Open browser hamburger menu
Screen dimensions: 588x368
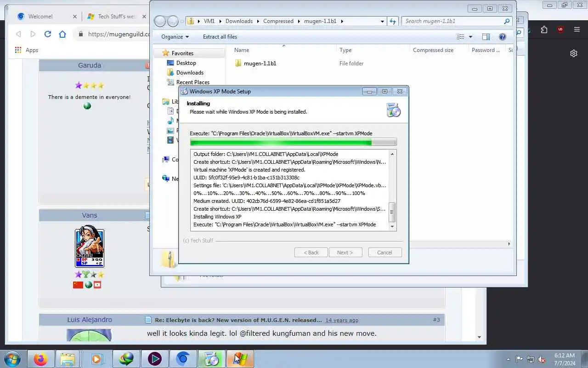[577, 30]
